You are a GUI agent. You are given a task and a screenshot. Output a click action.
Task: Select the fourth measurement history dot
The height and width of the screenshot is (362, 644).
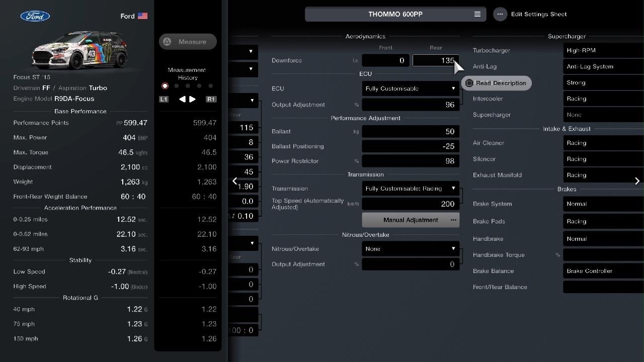pyautogui.click(x=199, y=86)
